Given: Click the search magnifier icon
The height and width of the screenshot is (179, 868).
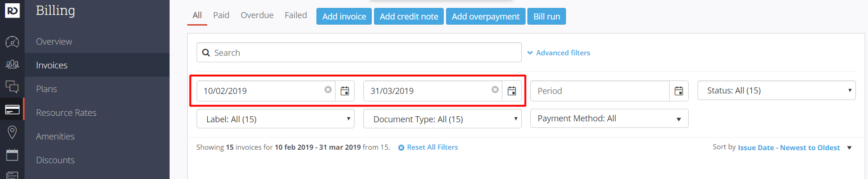Looking at the screenshot, I should tap(206, 53).
